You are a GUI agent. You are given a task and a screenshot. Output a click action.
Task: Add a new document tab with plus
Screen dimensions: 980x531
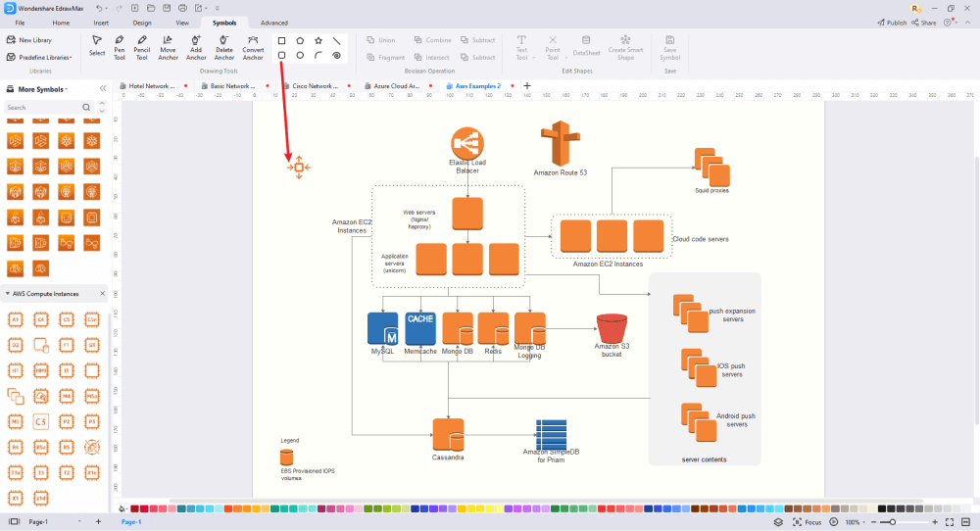[527, 85]
